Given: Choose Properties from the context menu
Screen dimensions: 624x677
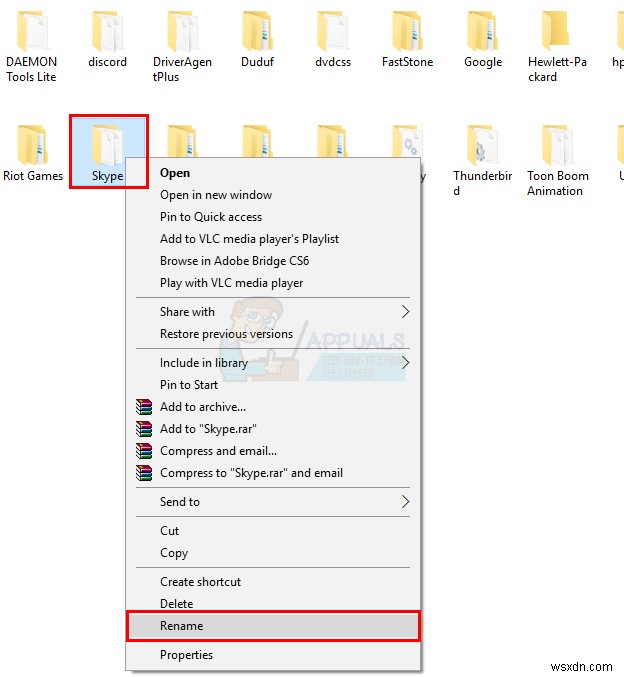Looking at the screenshot, I should 273,655.
